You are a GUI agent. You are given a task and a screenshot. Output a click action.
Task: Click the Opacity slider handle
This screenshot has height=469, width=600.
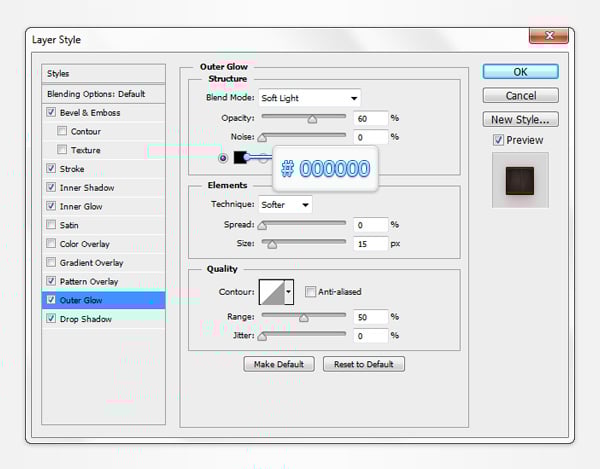coord(312,118)
